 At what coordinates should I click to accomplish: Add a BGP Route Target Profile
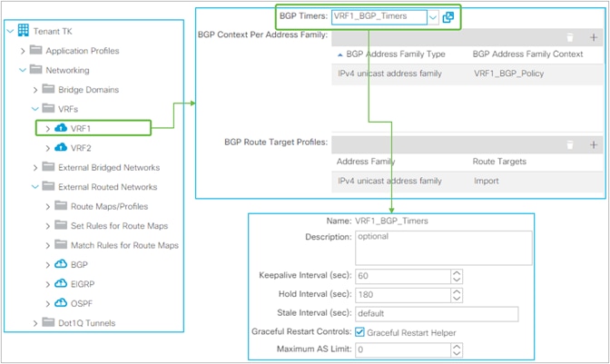[594, 145]
